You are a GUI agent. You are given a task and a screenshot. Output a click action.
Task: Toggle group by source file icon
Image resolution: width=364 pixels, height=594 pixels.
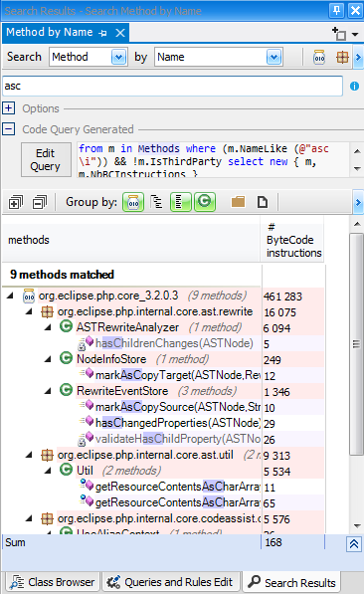click(x=263, y=202)
